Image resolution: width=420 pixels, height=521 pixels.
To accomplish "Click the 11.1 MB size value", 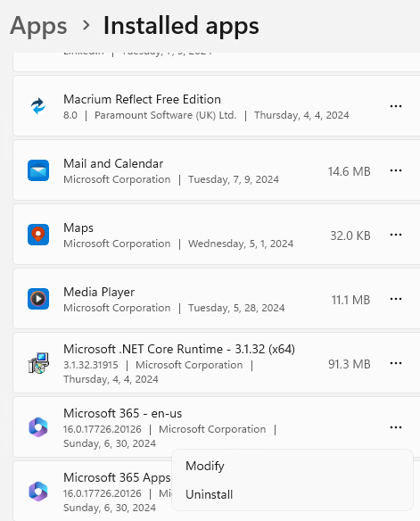I will pos(350,300).
